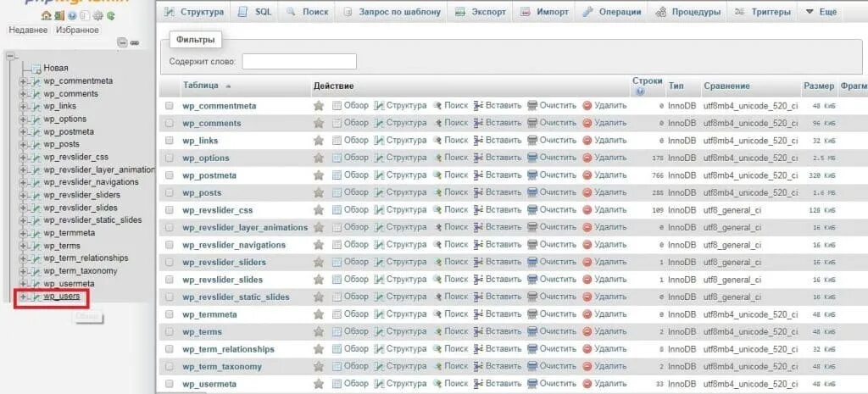868x394 pixels.
Task: Expand wp_termmeta tree node
Action: (23, 233)
